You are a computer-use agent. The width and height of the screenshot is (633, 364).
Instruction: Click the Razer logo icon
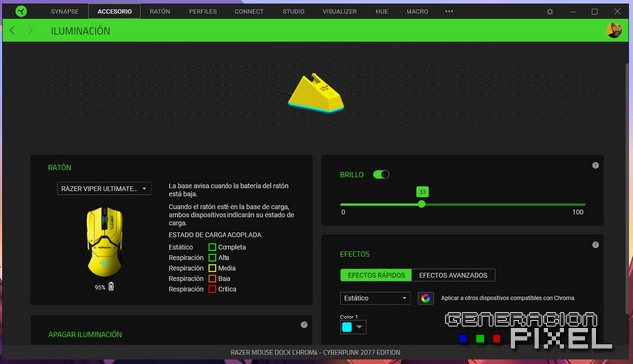21,11
